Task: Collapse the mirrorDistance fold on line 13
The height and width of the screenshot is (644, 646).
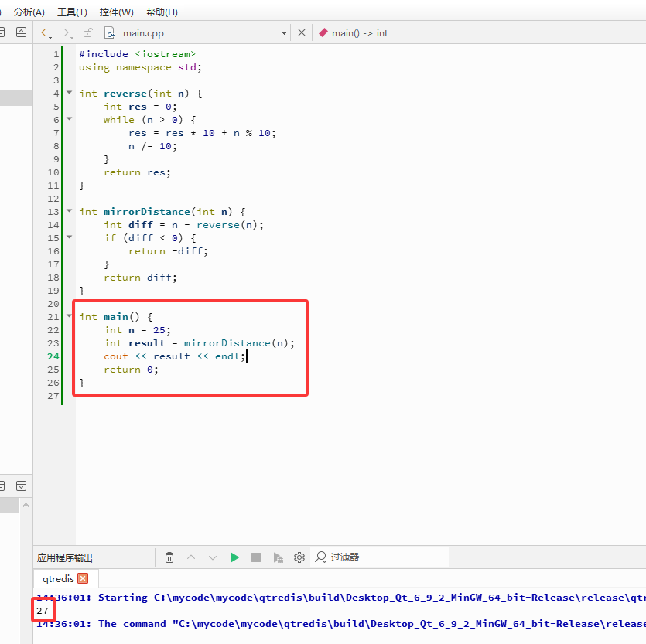Action: pyautogui.click(x=69, y=211)
